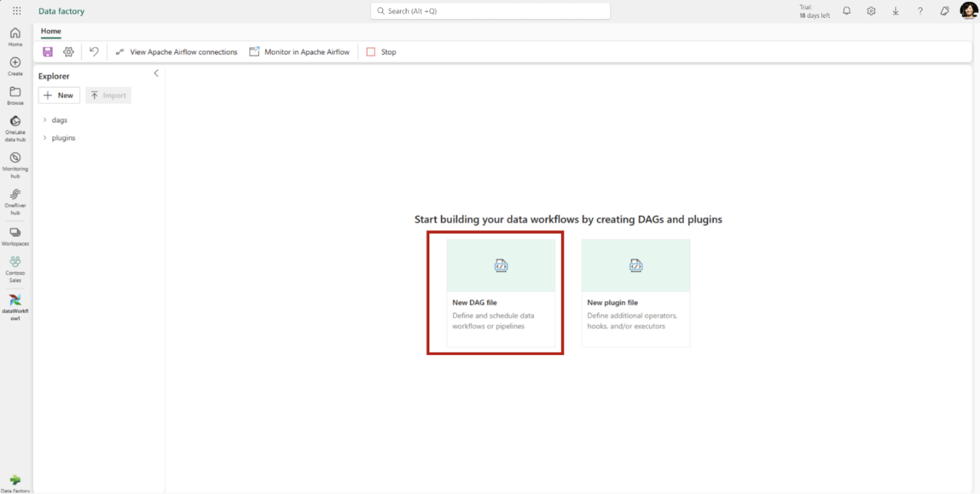Click the Undo arrow icon
The image size is (980, 494).
(94, 52)
